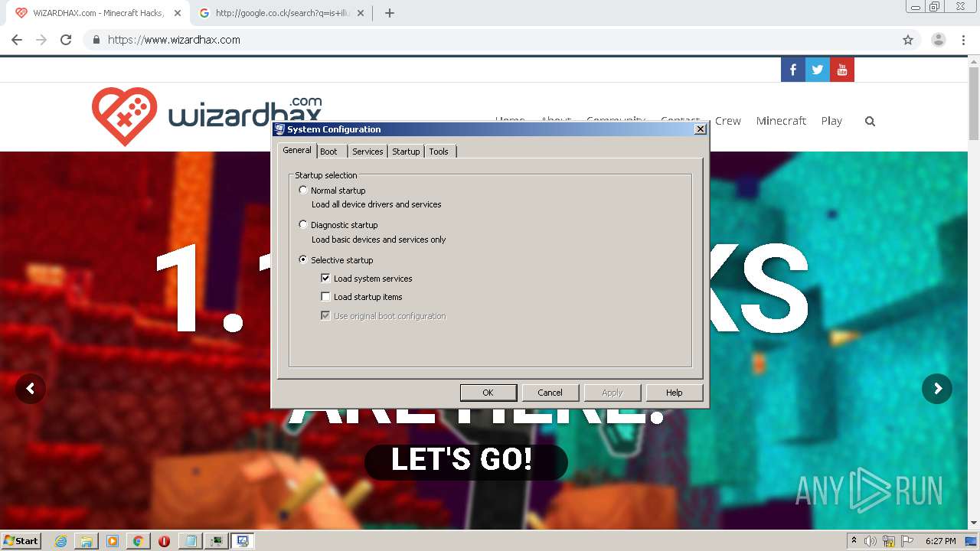Click the taskbar clock showing 6:27 PM
The image size is (980, 551).
(x=940, y=541)
